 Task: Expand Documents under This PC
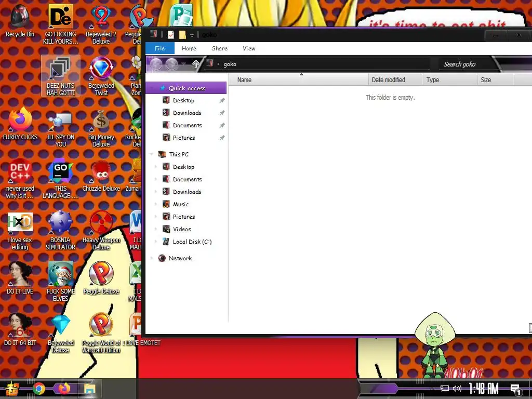156,179
